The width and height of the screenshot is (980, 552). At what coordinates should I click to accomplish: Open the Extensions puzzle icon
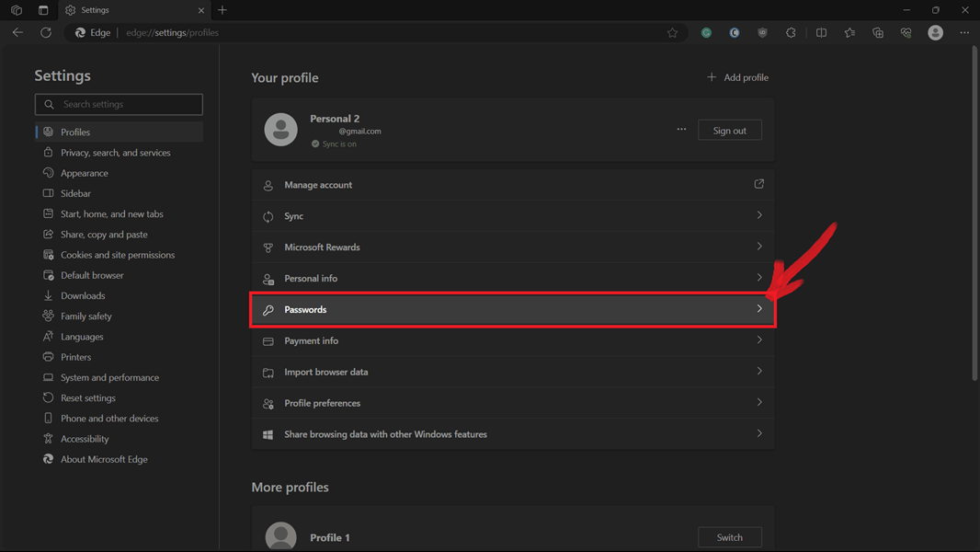791,32
